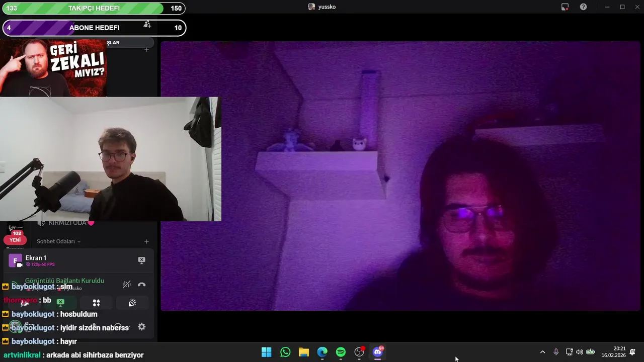644x362 pixels.
Task: Click the purple-tinted video call feed
Action: pyautogui.click(x=400, y=176)
